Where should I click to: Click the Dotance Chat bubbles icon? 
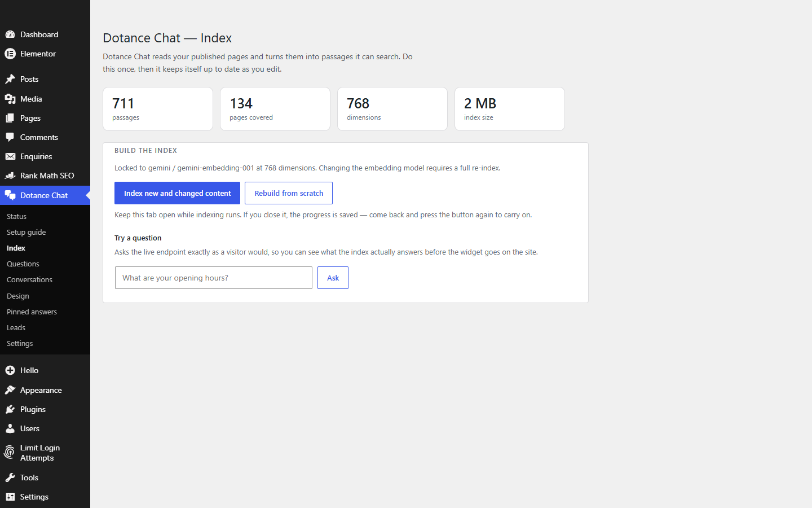point(10,195)
